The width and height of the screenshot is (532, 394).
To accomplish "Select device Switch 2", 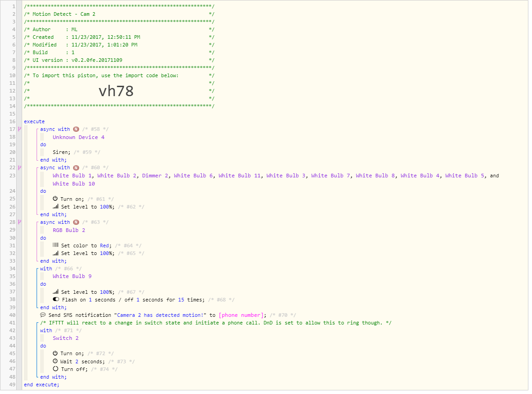I will point(65,338).
